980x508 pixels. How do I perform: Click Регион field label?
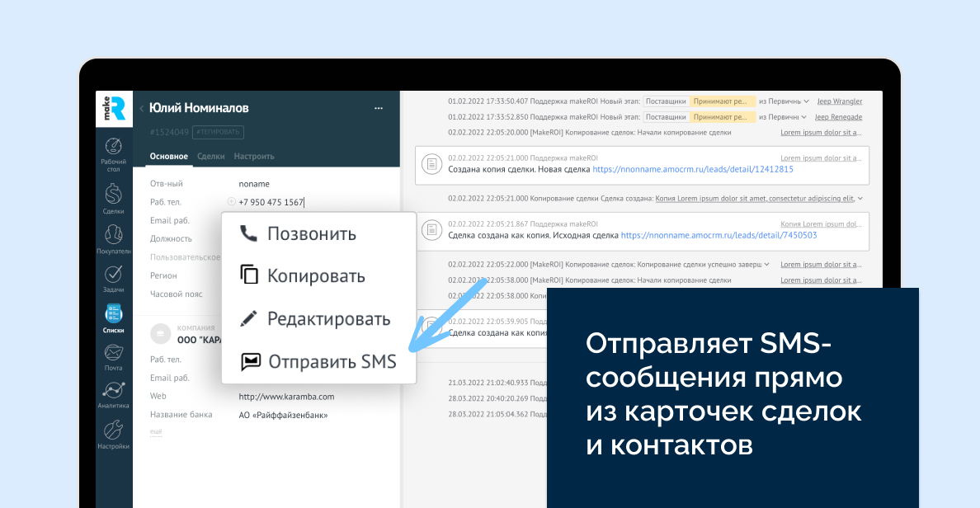click(x=163, y=275)
